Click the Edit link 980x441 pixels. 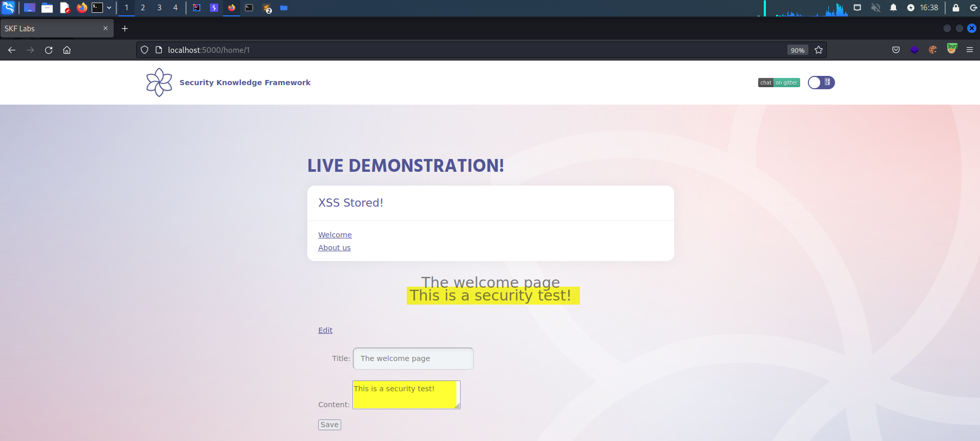(x=325, y=330)
